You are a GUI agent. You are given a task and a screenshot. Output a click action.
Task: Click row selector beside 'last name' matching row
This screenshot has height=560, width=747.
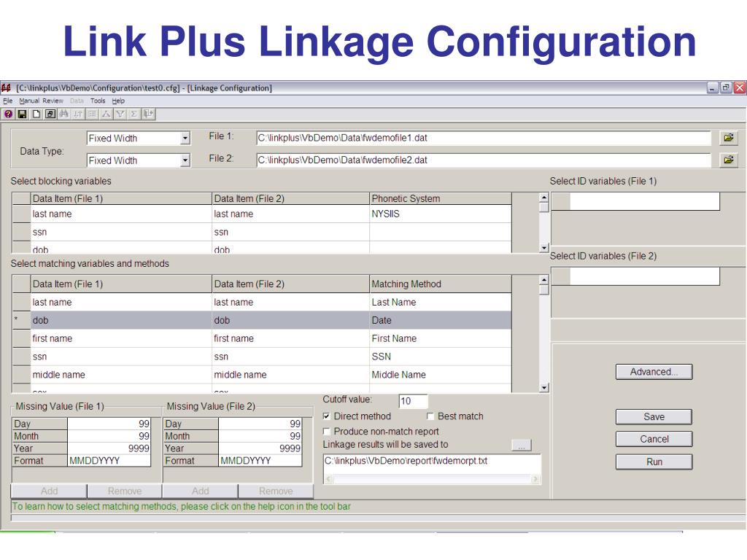21,302
